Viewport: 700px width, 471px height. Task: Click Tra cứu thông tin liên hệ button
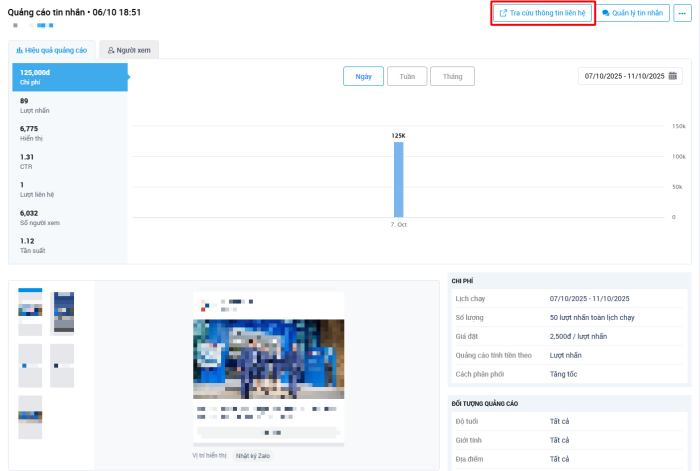(x=543, y=13)
